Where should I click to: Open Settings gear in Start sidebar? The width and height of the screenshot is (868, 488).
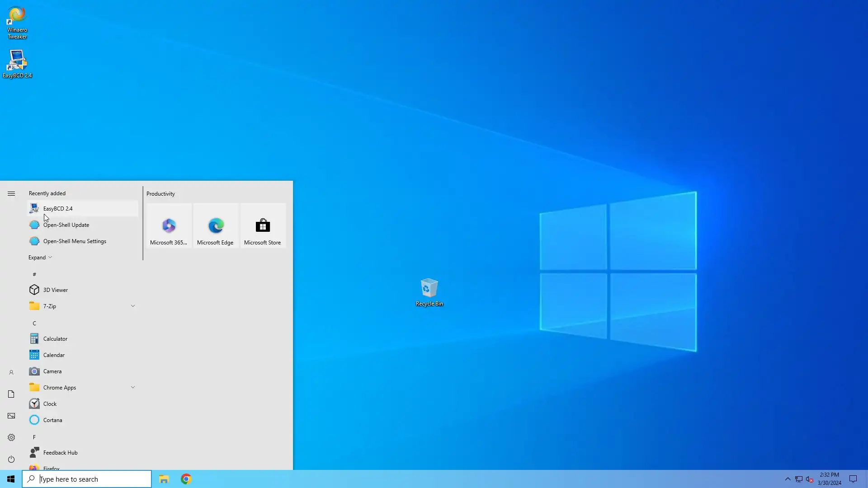[x=11, y=437]
